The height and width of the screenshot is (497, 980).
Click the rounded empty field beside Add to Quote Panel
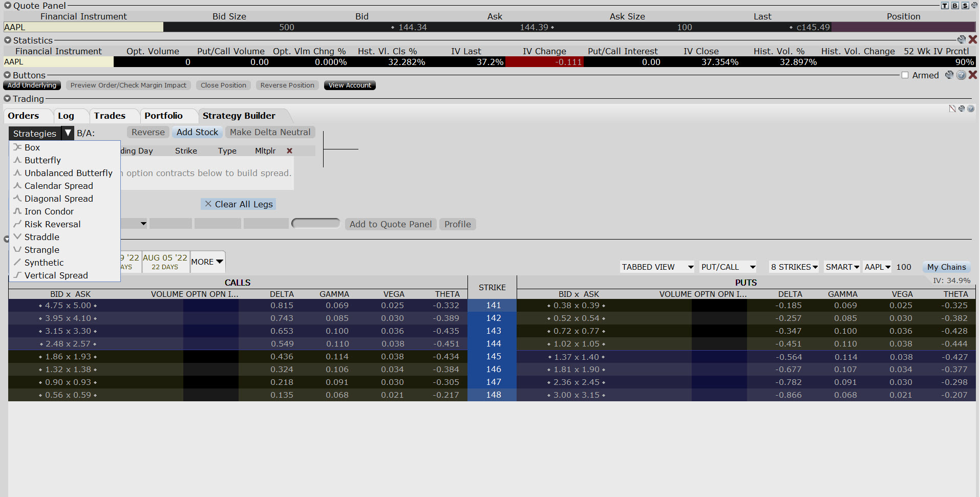pos(316,223)
